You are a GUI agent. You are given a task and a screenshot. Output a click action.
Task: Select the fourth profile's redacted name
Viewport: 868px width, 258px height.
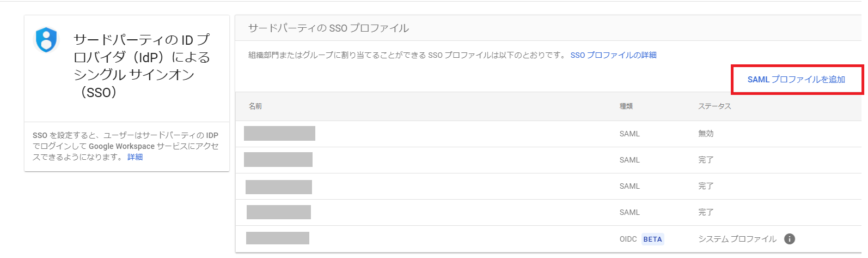point(279,212)
